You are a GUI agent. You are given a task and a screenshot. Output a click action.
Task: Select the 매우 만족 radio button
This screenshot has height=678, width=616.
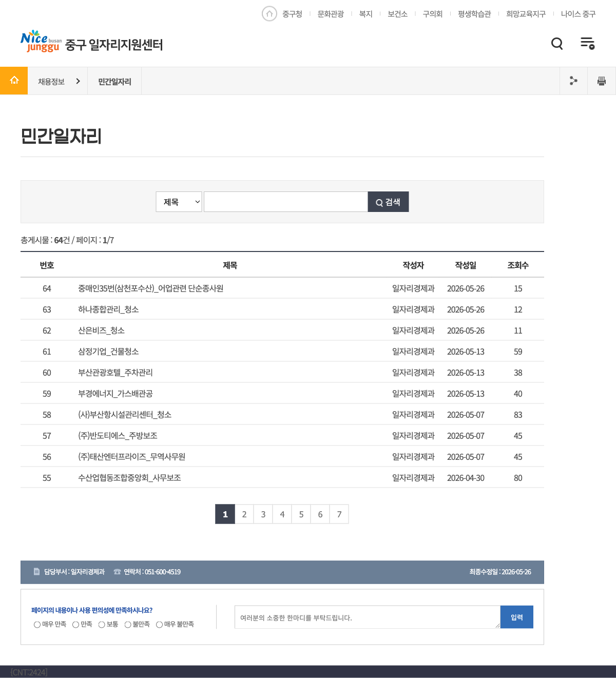tap(37, 625)
